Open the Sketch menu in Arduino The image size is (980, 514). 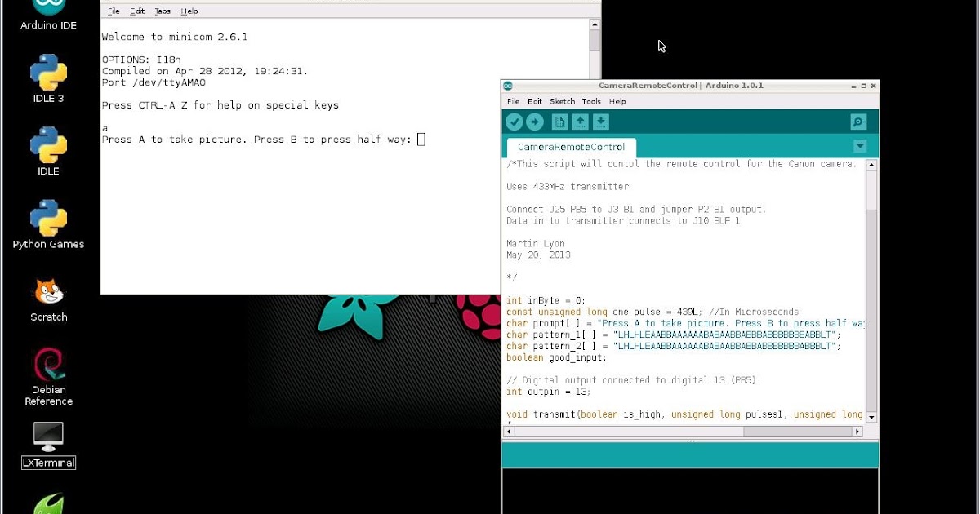pyautogui.click(x=562, y=101)
